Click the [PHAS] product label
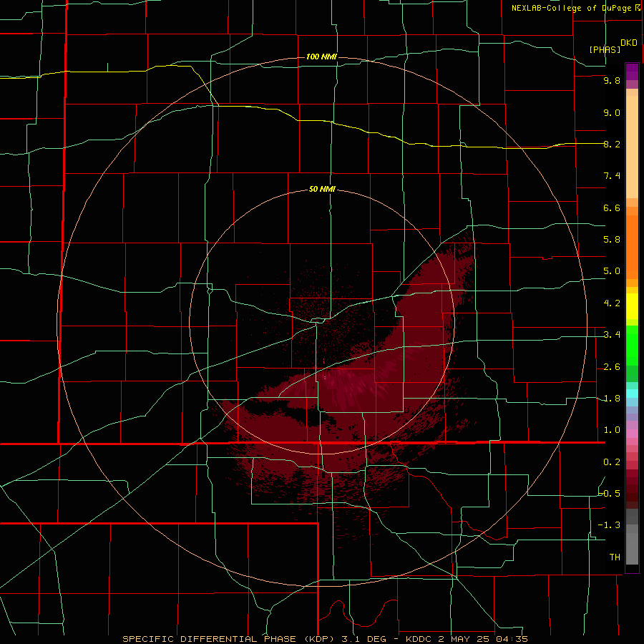Viewport: 644px width, 644px height. (605, 50)
